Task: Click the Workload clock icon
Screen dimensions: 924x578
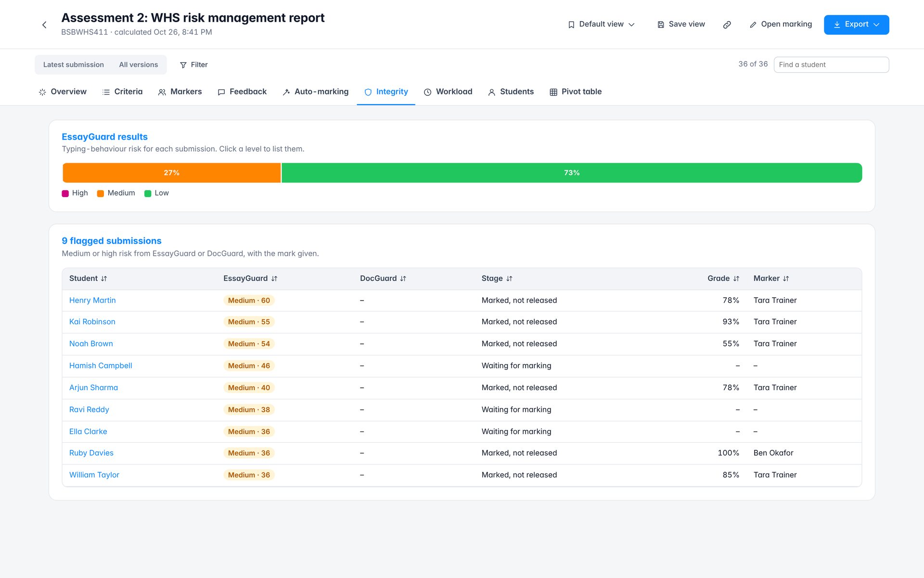Action: tap(427, 92)
